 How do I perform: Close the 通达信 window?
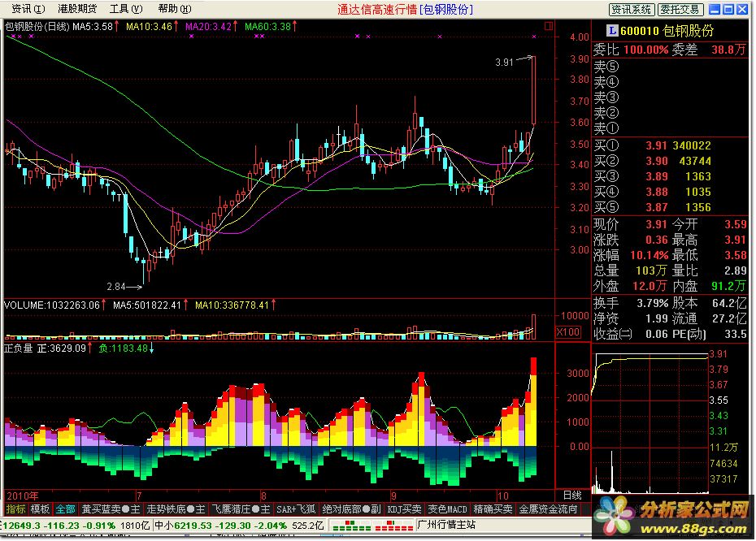[x=742, y=9]
